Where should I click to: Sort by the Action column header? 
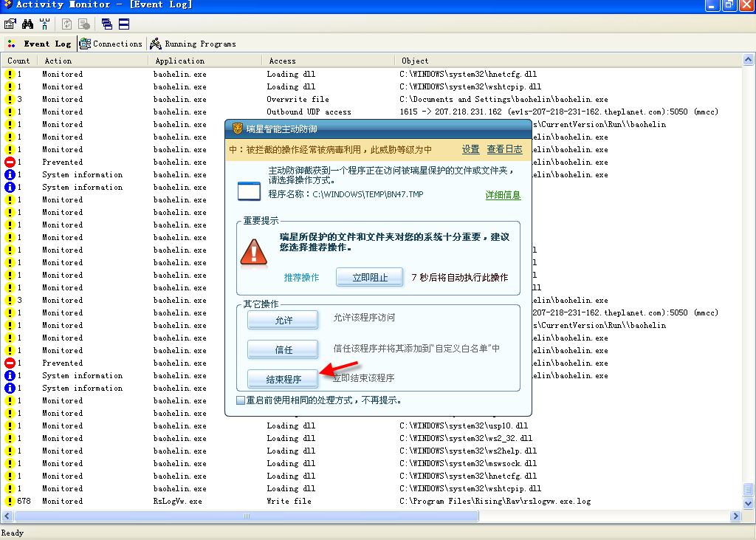(x=92, y=61)
